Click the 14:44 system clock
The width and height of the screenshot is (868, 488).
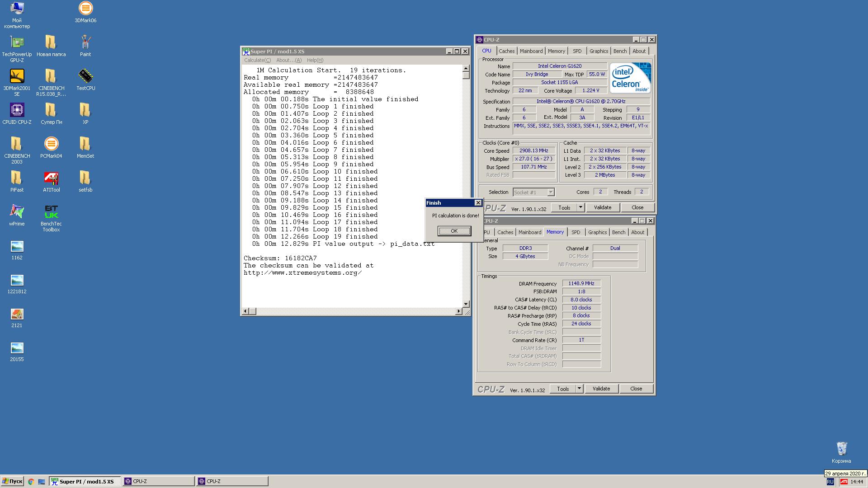click(857, 482)
